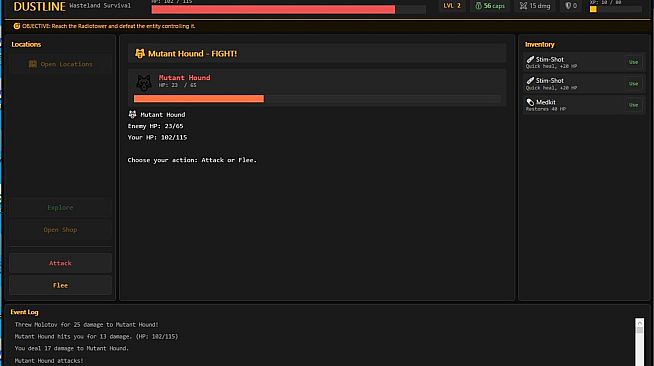The width and height of the screenshot is (654, 366).
Task: Click the Event Log scrollbar
Action: pyautogui.click(x=639, y=342)
